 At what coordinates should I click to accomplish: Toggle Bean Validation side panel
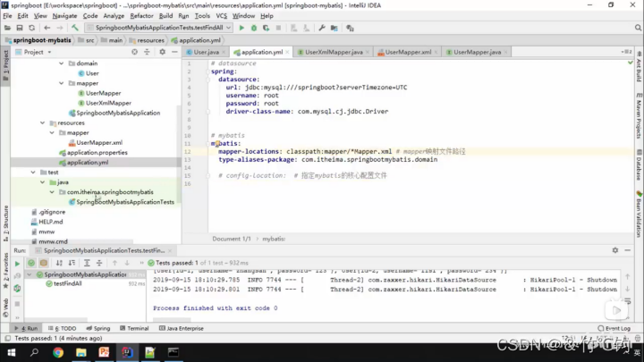[x=639, y=215]
